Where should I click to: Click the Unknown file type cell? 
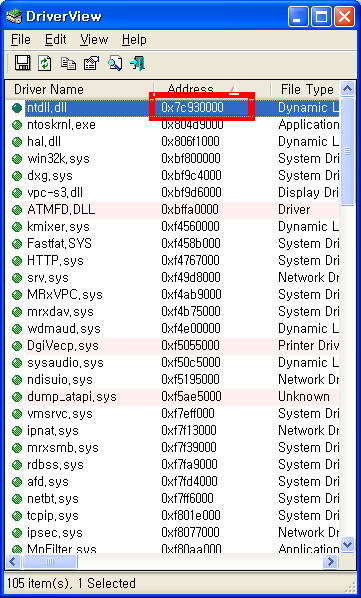304,397
